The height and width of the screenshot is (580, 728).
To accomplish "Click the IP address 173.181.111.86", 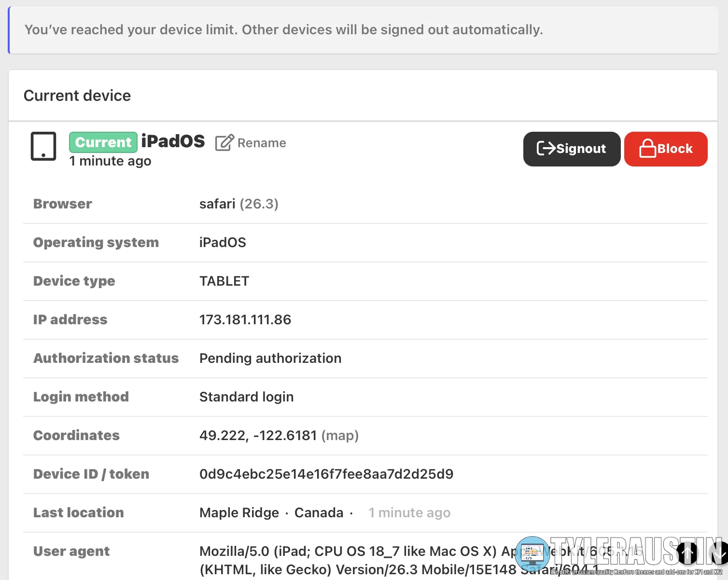I will (245, 319).
